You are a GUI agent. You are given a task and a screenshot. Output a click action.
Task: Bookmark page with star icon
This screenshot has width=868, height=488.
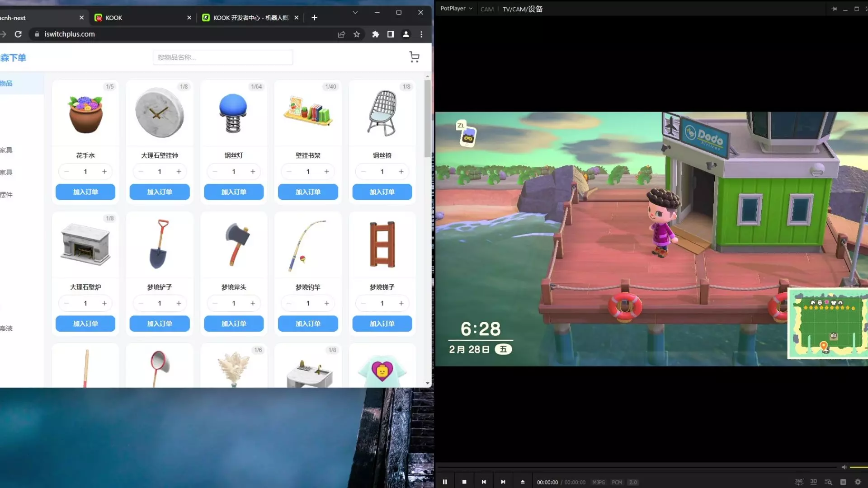click(x=357, y=34)
